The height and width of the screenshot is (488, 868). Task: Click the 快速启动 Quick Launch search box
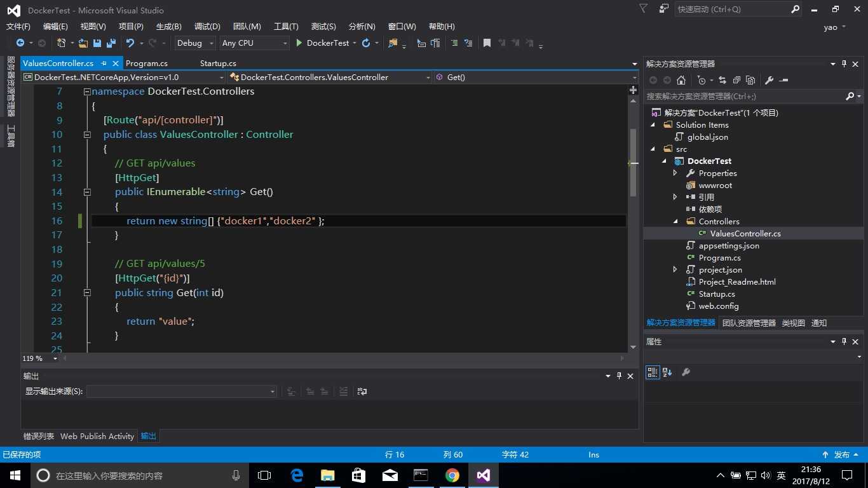(x=738, y=10)
